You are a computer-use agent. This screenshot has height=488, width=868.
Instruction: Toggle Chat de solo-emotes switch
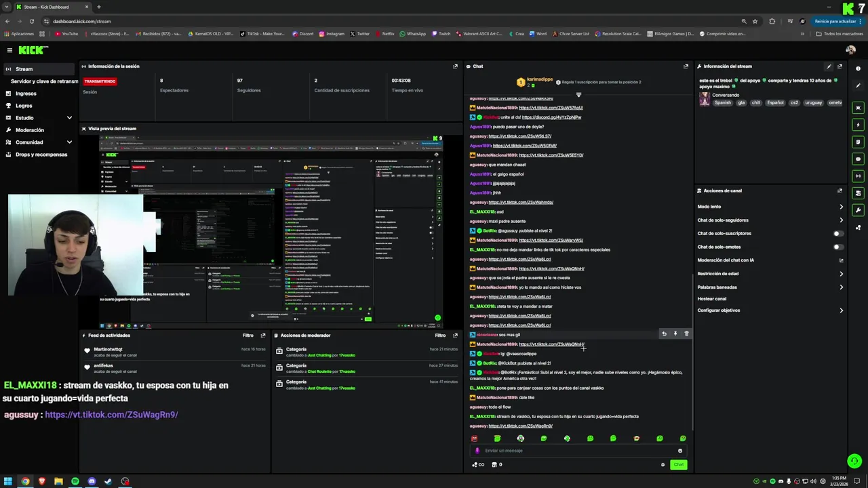click(x=838, y=247)
